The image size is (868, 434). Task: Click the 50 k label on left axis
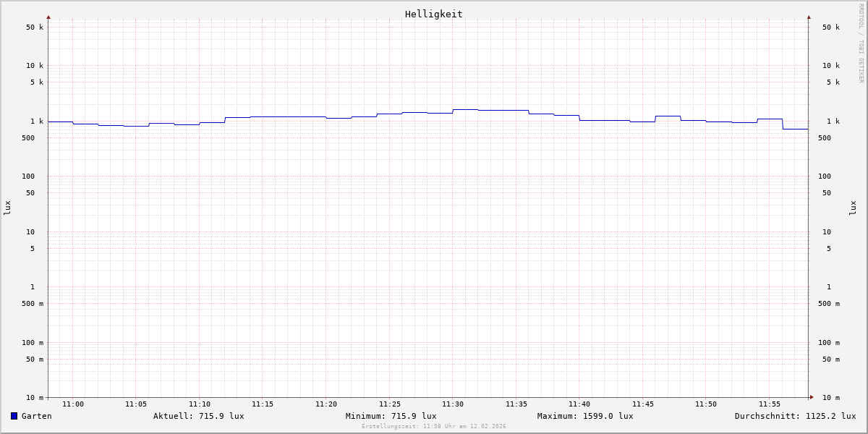[35, 27]
